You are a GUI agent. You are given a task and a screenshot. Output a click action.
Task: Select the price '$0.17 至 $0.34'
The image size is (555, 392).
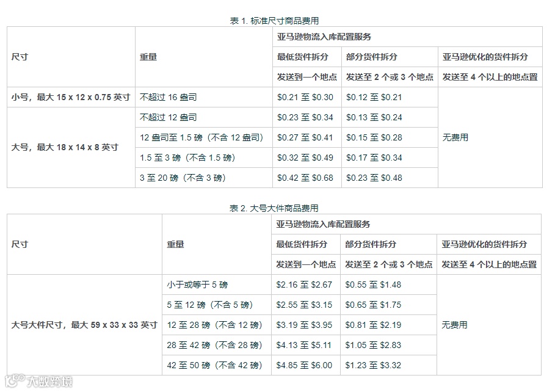374,158
